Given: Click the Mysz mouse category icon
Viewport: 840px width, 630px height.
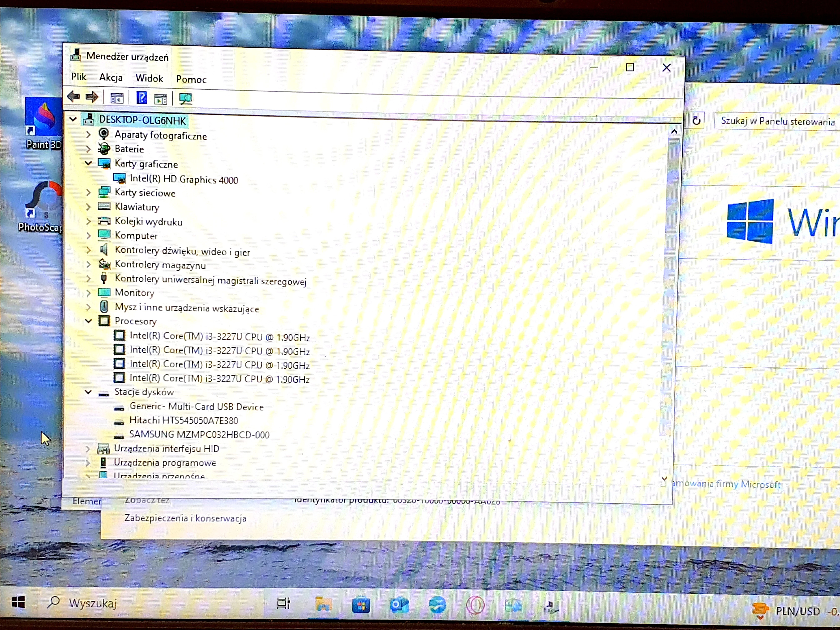Looking at the screenshot, I should click(104, 306).
